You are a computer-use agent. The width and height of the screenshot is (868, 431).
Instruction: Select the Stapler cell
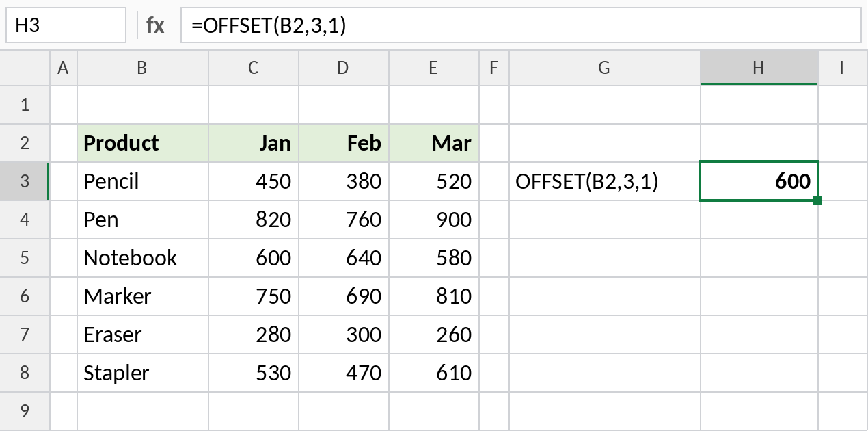coord(143,373)
